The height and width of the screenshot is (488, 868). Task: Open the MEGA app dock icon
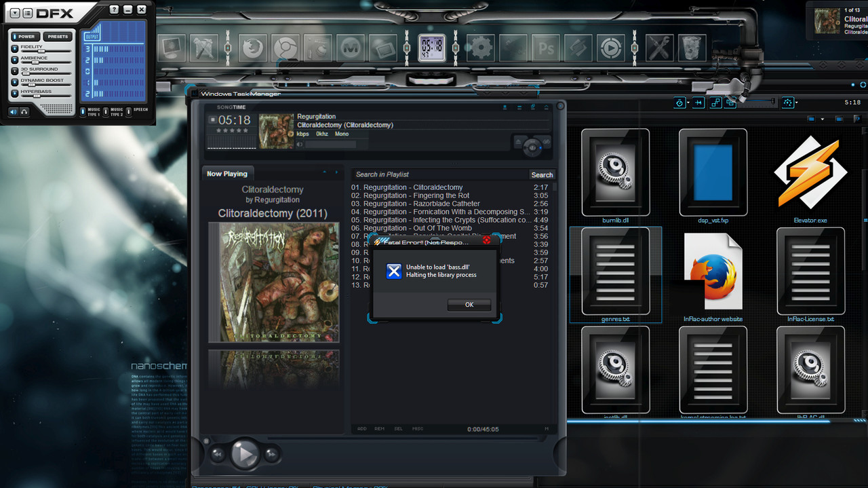click(350, 48)
